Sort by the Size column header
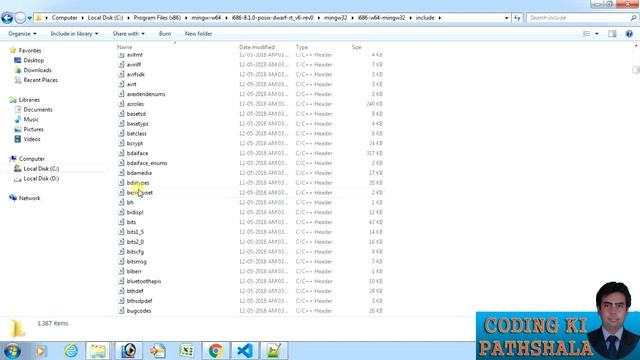640x360 pixels. [357, 47]
